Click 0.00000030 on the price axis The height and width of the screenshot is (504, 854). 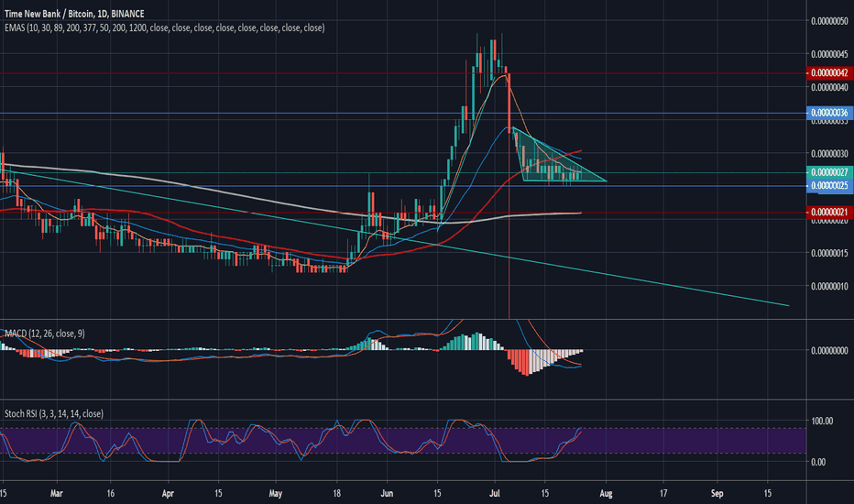(829, 154)
